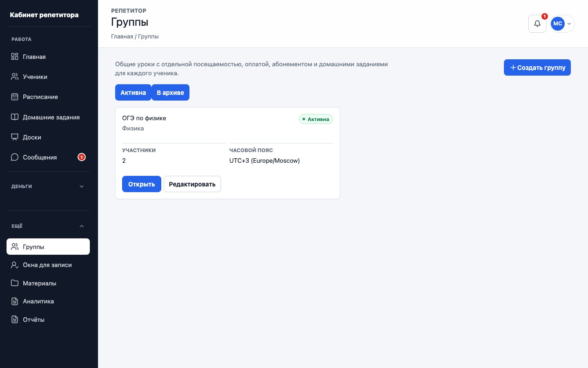Go to Аналитика menu item
The image size is (588, 368).
[x=48, y=301]
